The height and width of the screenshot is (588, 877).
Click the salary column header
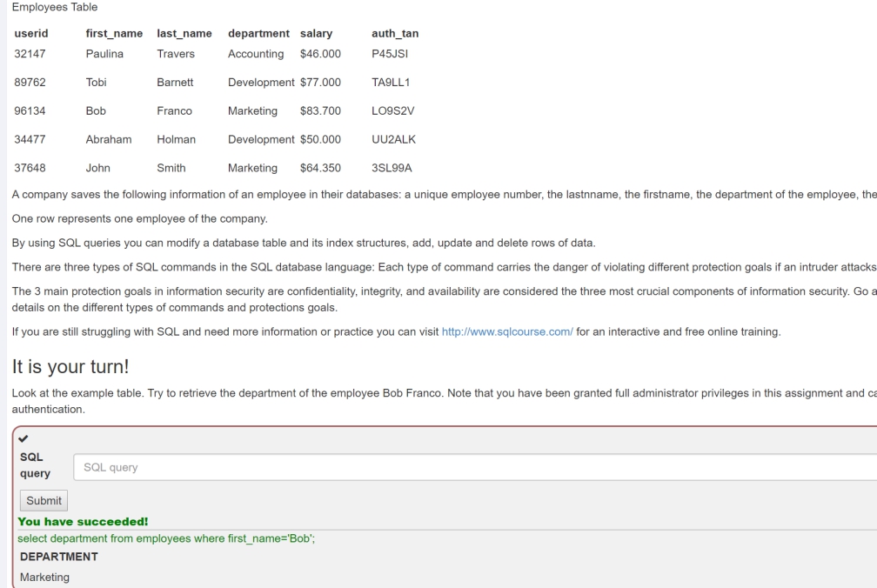[x=316, y=34]
